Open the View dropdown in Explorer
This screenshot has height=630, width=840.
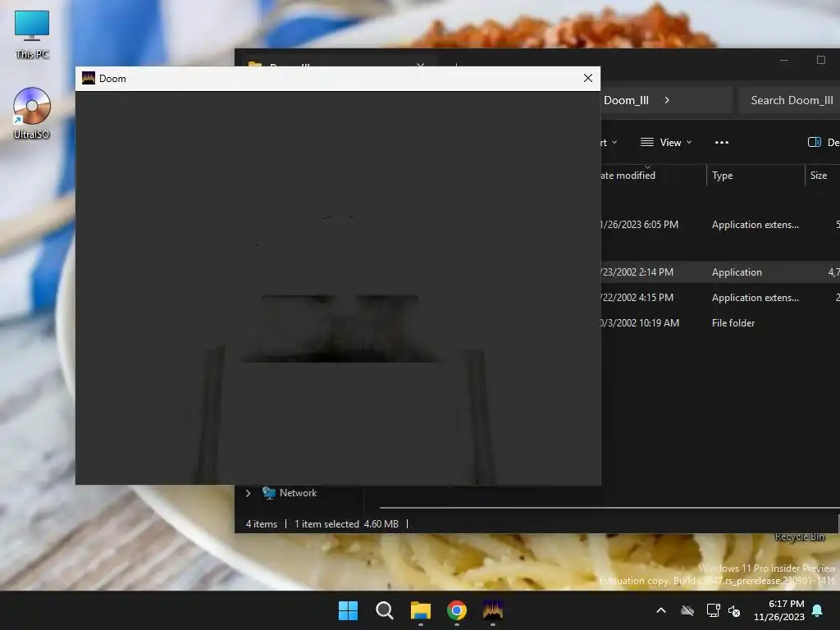[x=666, y=143]
